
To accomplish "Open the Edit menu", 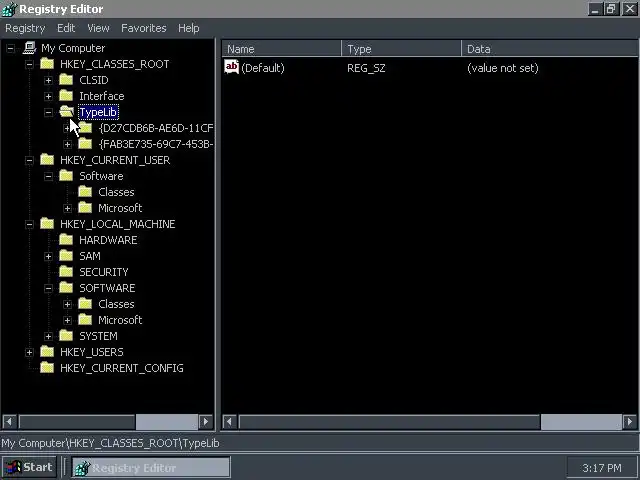I will pyautogui.click(x=66, y=28).
